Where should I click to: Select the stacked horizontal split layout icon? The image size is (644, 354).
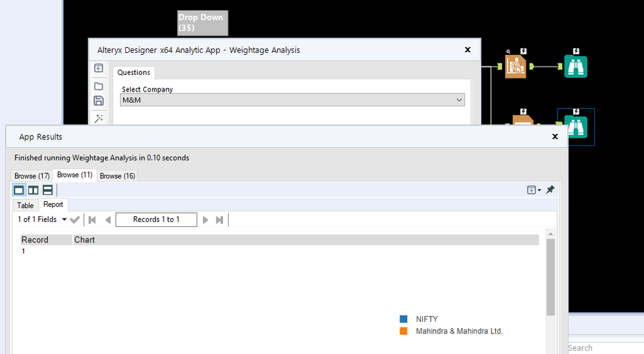pos(48,190)
